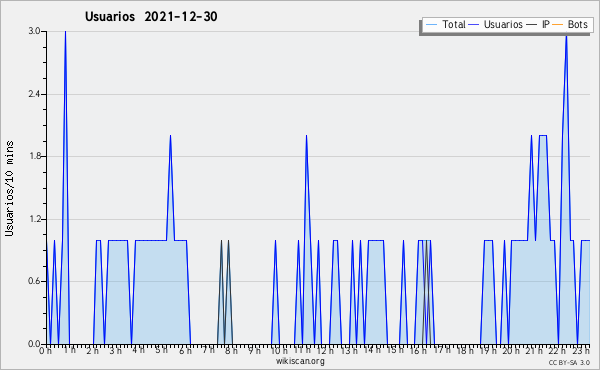Click the Usuarios/10 mins axis label
600x370 pixels.
coord(9,188)
